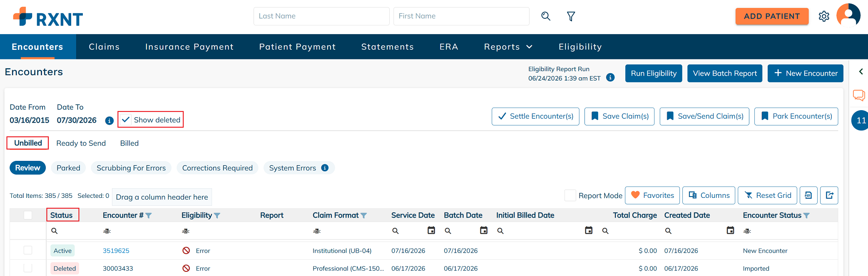
Task: Uncheck the Show deleted checkbox
Action: [126, 120]
